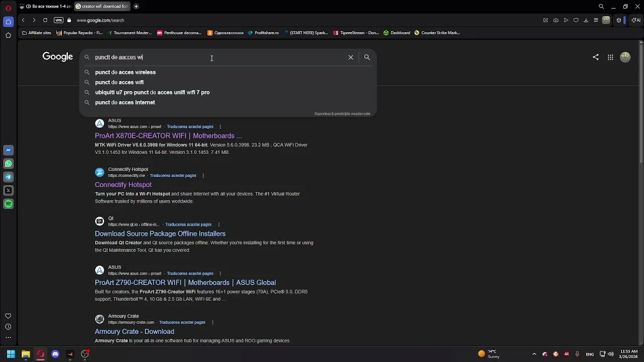This screenshot has height=362, width=644.
Task: Open the Penthouse decoma... bookmark
Action: [x=179, y=33]
